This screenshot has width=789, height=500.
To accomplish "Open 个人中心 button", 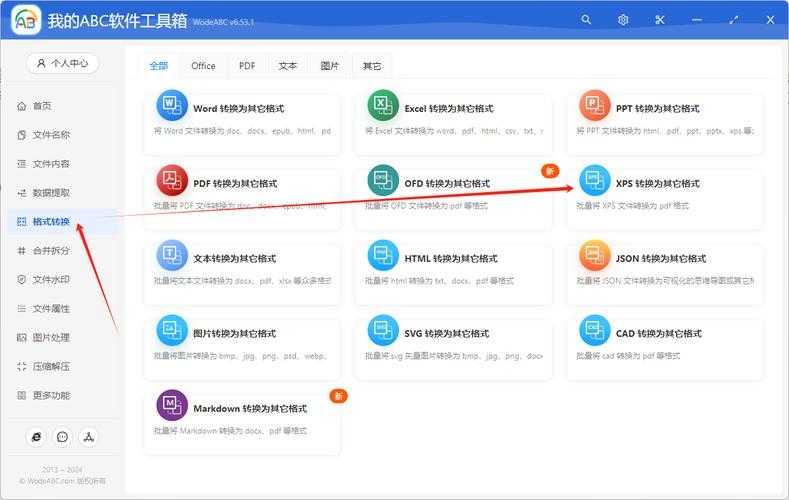I will [x=62, y=63].
